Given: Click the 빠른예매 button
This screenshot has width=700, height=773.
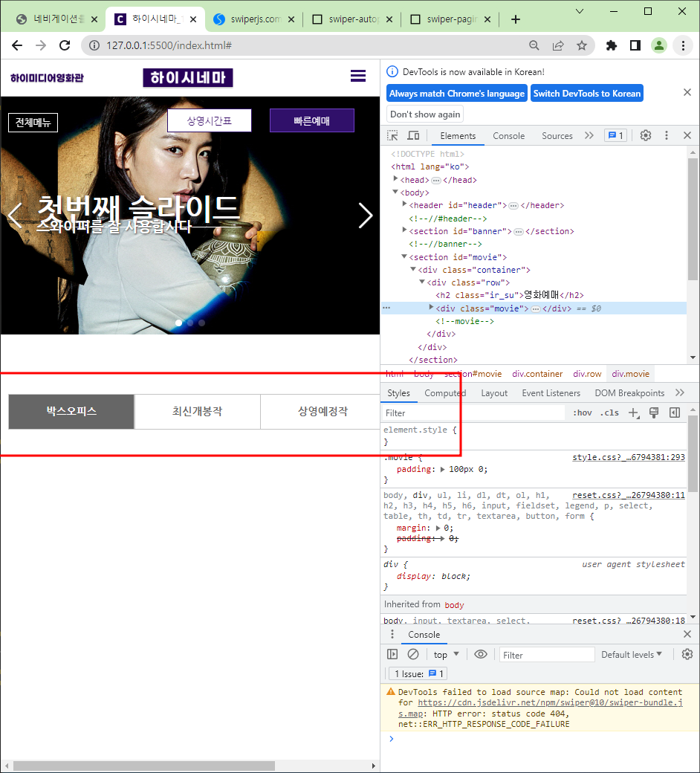Looking at the screenshot, I should point(311,120).
